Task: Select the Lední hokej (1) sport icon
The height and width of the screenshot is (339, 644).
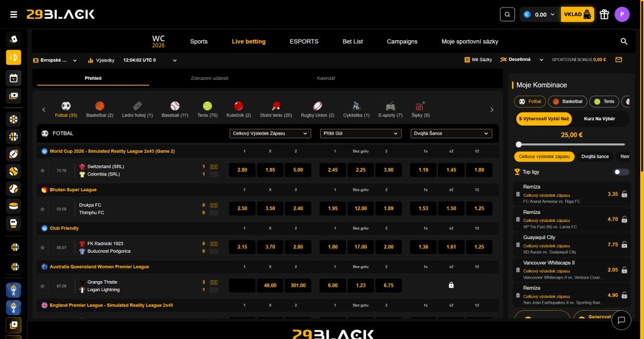Action: tap(137, 109)
